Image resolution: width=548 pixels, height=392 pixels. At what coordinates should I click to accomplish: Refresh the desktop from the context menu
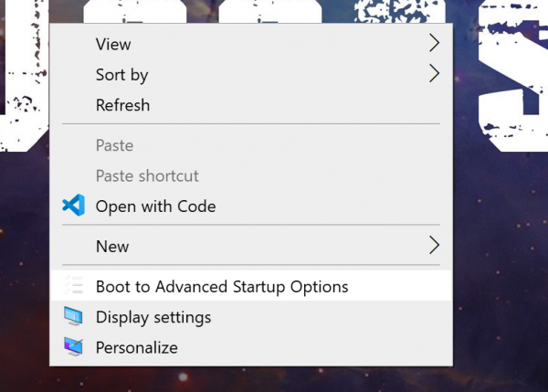[122, 105]
